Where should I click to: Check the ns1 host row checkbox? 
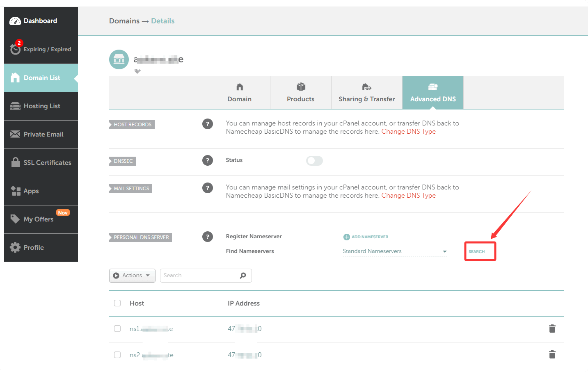click(x=117, y=329)
